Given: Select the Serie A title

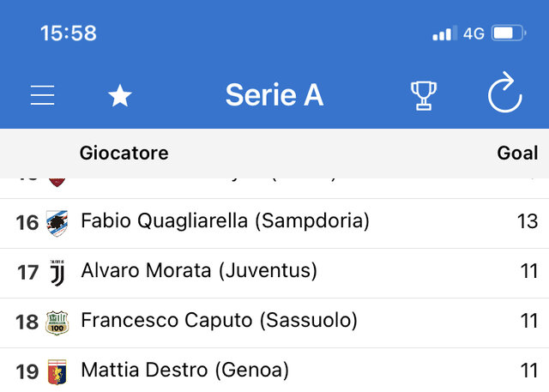Looking at the screenshot, I should [x=274, y=95].
